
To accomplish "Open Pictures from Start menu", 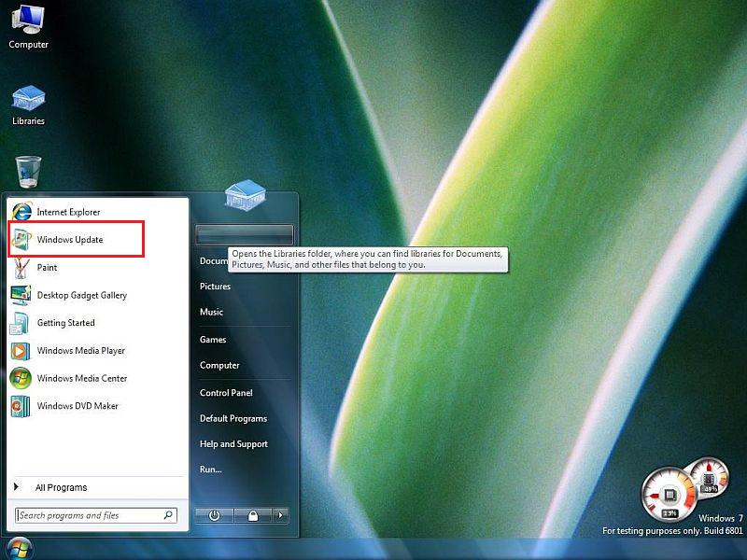I will coord(215,287).
